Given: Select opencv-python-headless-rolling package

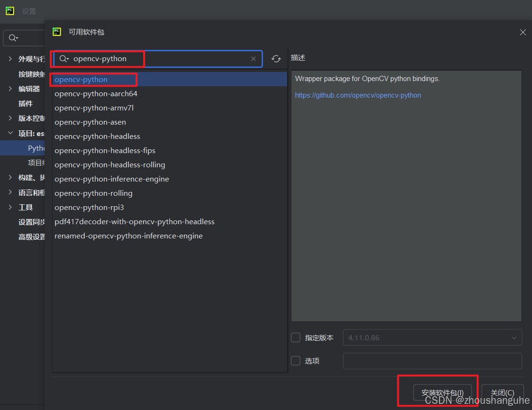Looking at the screenshot, I should coord(170,164).
